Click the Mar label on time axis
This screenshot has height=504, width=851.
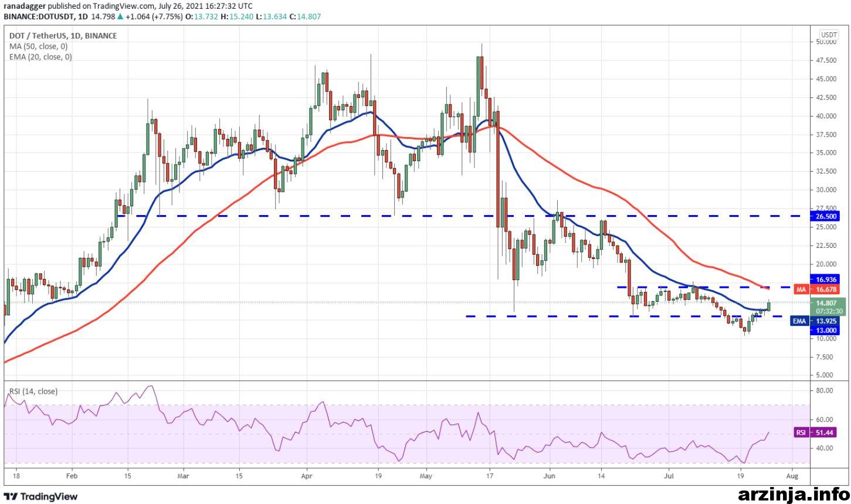coord(183,476)
